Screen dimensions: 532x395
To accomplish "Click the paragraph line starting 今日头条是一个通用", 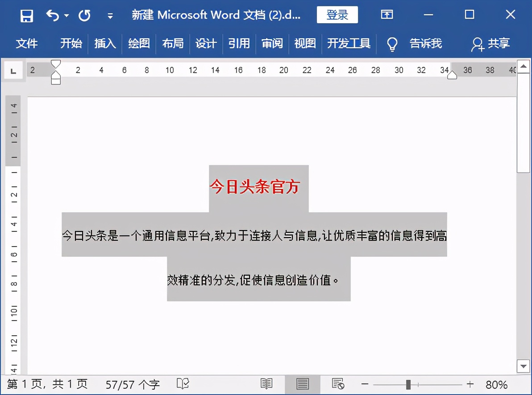I will [x=254, y=235].
